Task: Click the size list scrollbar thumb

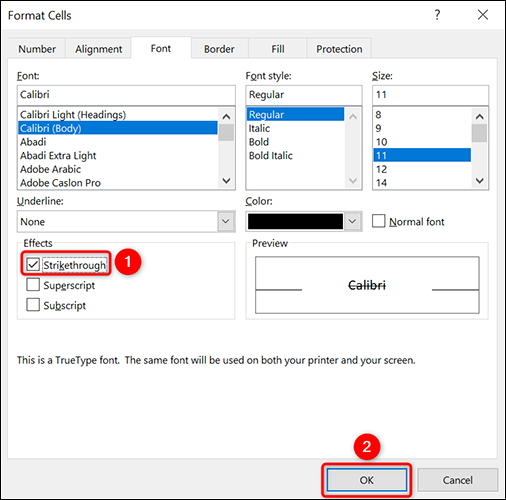Action: [480, 133]
